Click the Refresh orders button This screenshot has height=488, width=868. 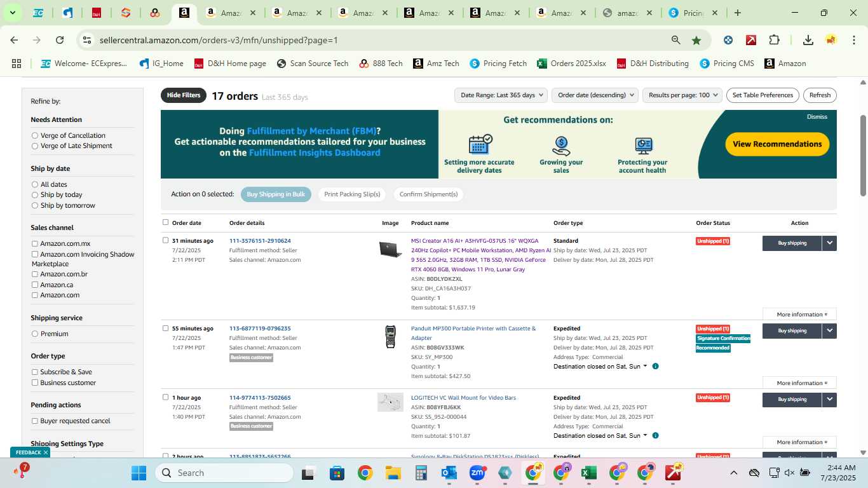(820, 95)
